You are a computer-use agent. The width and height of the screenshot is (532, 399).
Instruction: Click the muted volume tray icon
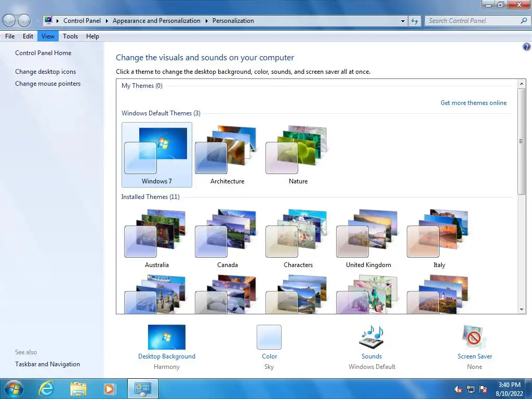coord(458,389)
